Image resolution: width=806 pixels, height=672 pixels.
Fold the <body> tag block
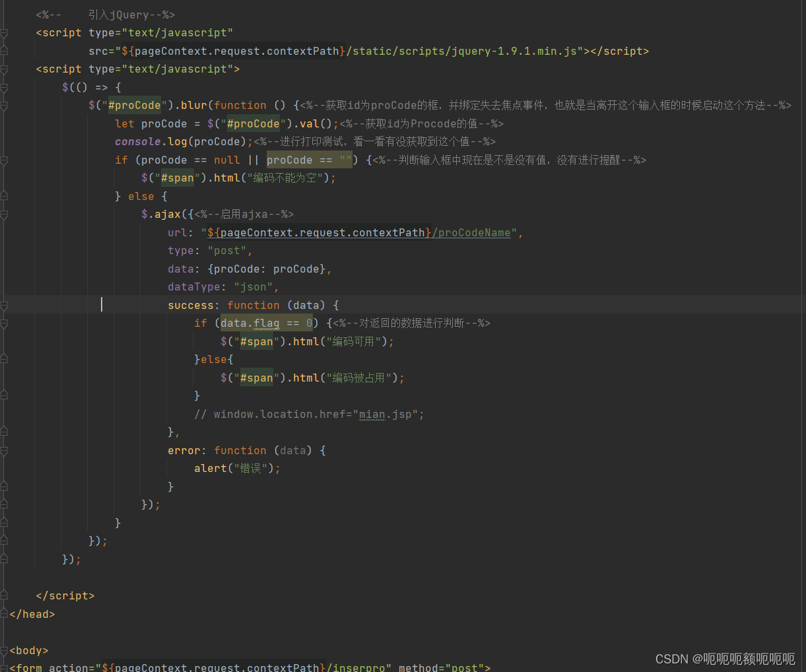tap(3, 651)
